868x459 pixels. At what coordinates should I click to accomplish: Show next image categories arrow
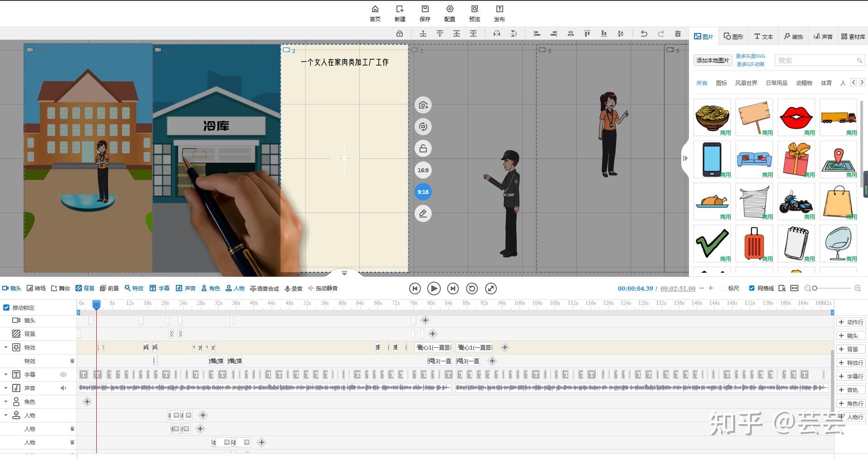pyautogui.click(x=862, y=82)
